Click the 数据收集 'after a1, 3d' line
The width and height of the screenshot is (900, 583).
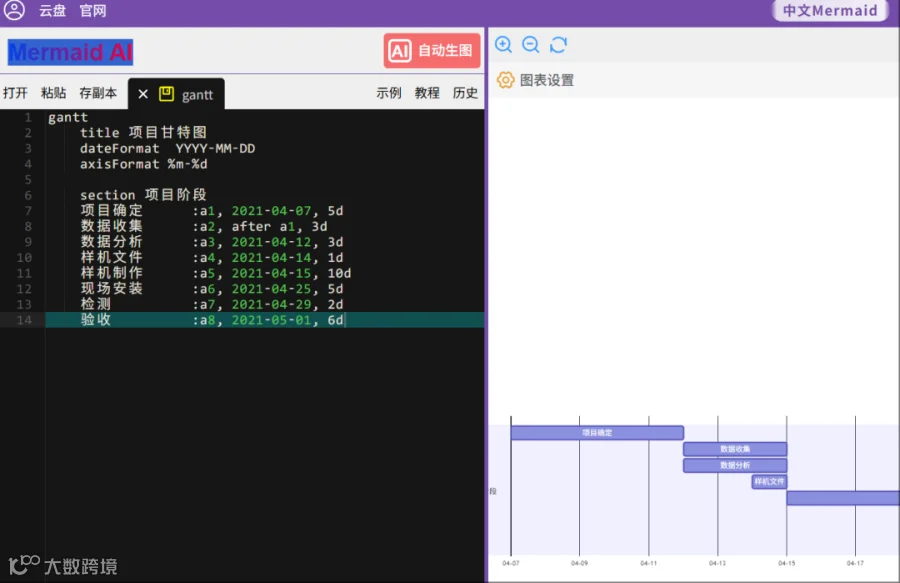click(204, 226)
